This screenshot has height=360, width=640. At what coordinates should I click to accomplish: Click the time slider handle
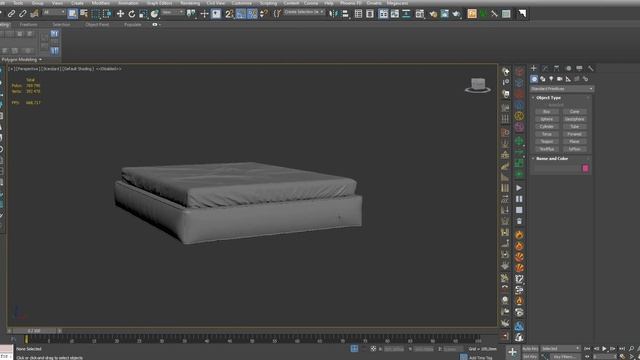click(34, 331)
